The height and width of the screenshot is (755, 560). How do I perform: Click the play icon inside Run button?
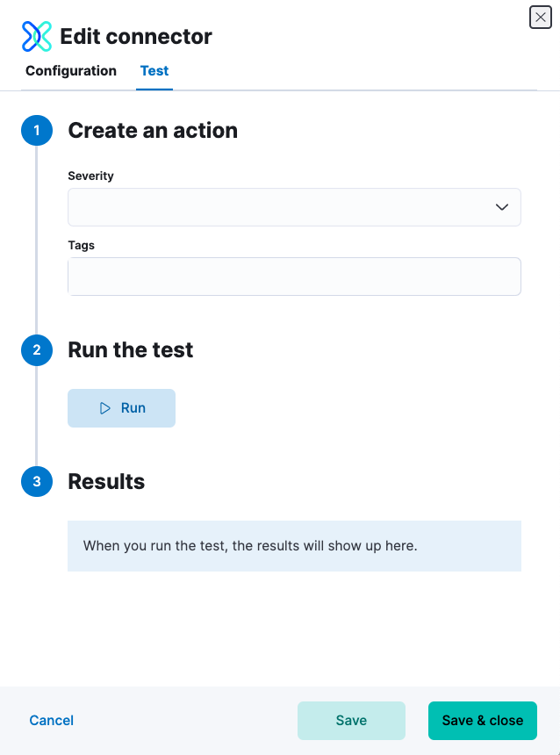click(x=106, y=407)
